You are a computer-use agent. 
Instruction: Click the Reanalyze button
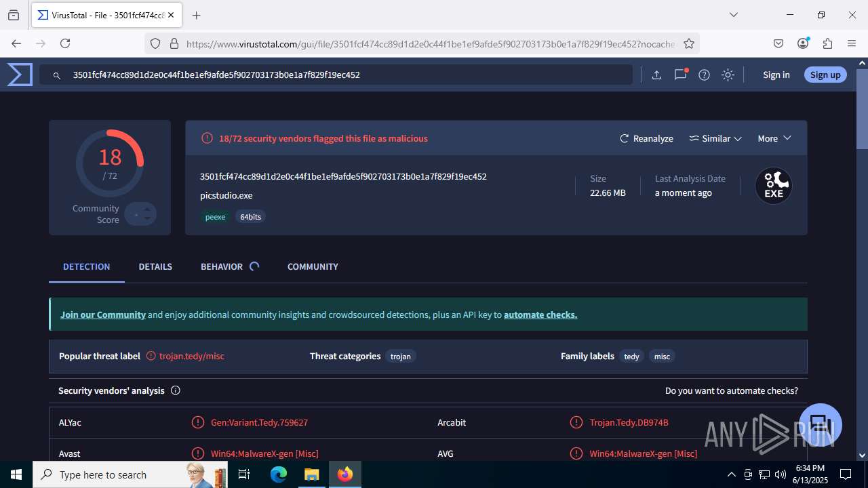pos(646,138)
